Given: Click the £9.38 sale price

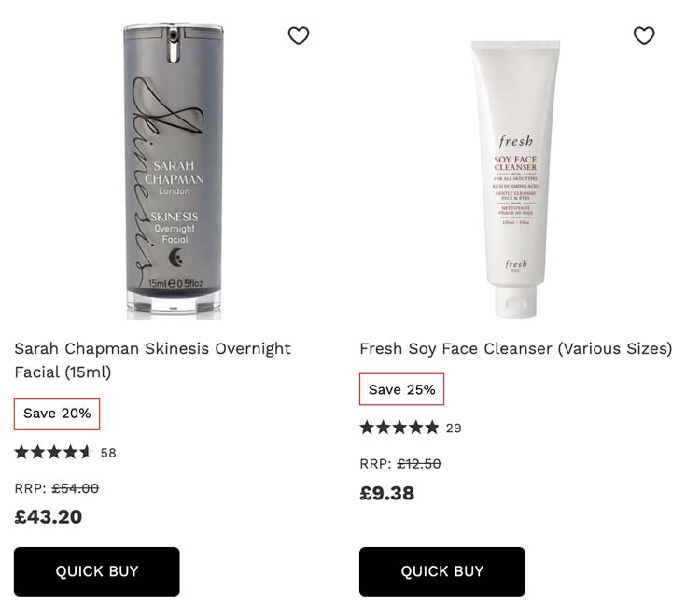Looking at the screenshot, I should tap(387, 493).
